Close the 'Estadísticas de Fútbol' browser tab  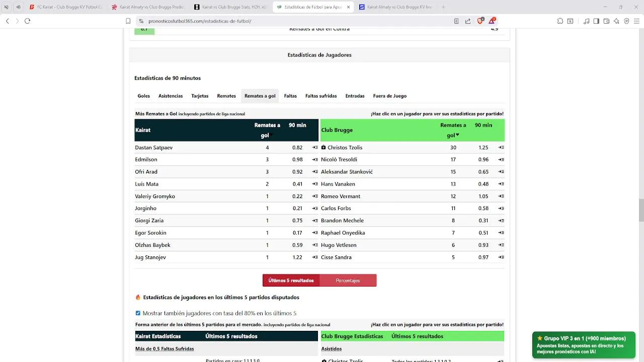coord(348,7)
